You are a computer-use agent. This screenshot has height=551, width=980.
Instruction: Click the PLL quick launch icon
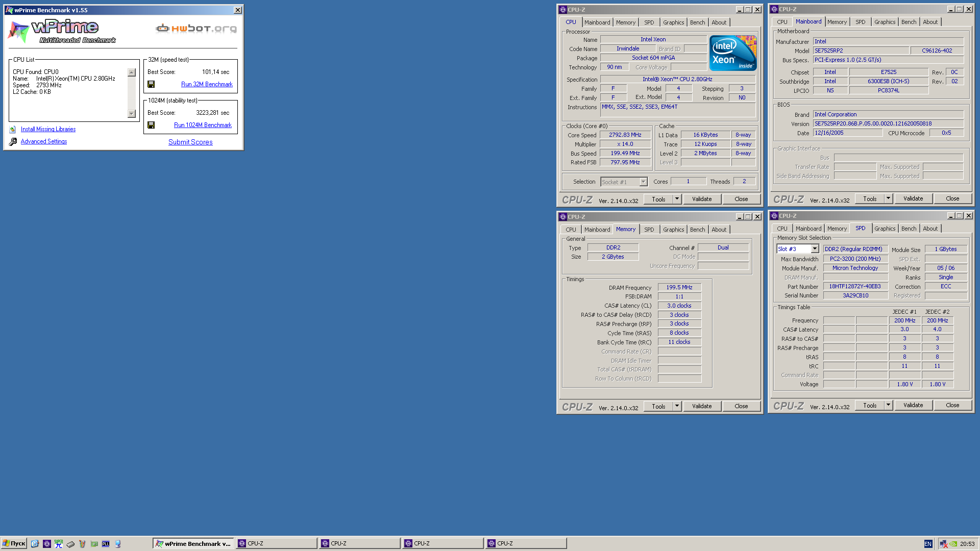(106, 544)
